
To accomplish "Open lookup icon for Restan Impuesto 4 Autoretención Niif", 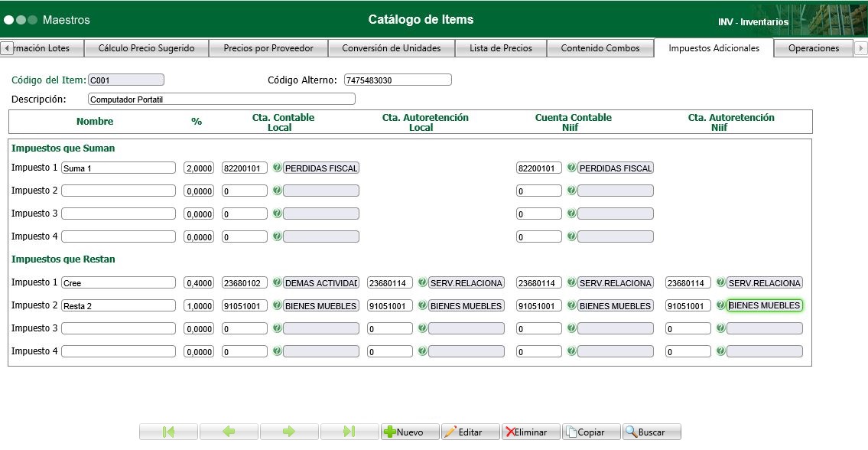I will pos(720,351).
